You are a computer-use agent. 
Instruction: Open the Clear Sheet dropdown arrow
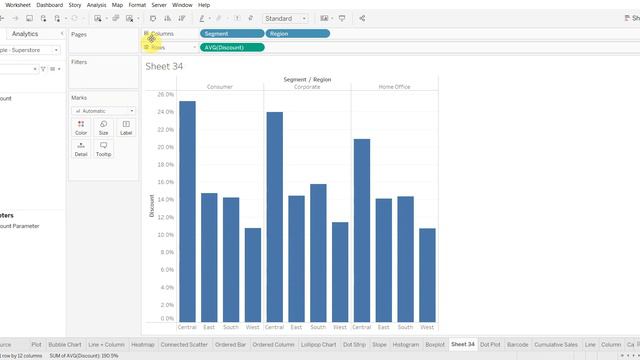(x=138, y=19)
